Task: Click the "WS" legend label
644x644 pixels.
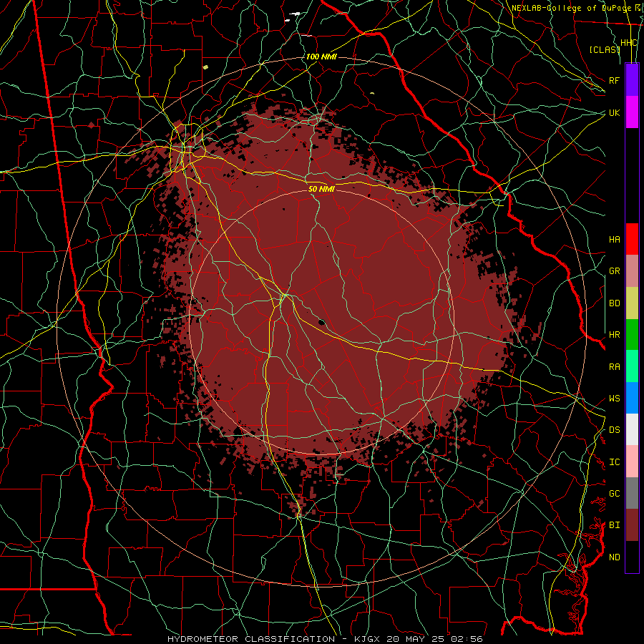Action: coord(614,398)
